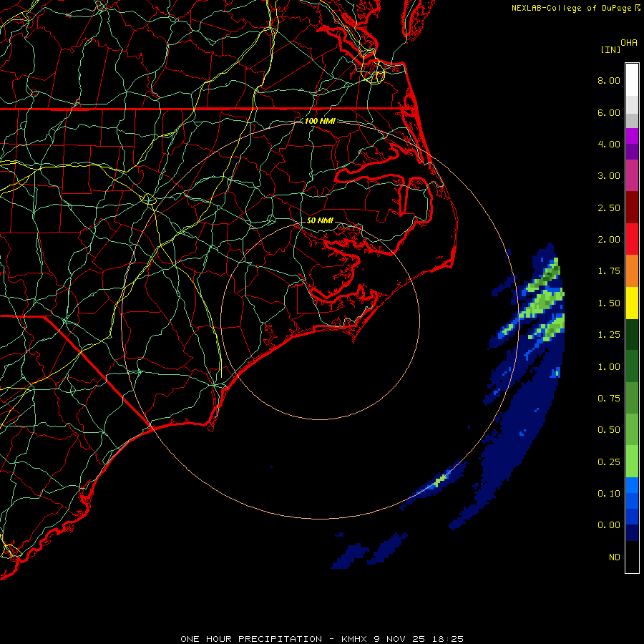Click the 0.00 legend value
Screen dimensions: 644x644
pyautogui.click(x=609, y=525)
